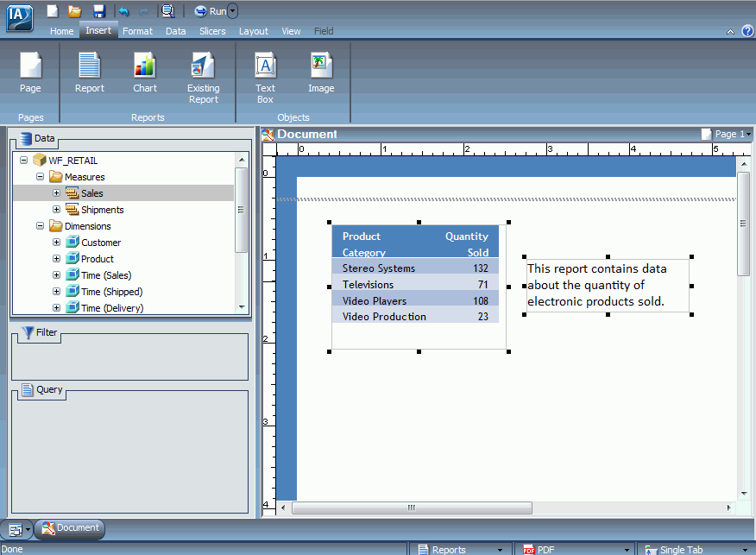Insert an Image object
Image resolution: width=756 pixels, height=555 pixels.
click(321, 73)
